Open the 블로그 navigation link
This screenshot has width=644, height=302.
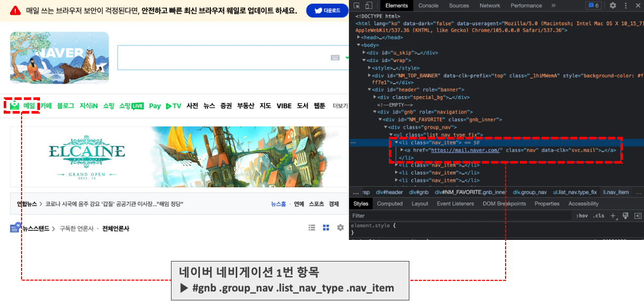pos(66,106)
